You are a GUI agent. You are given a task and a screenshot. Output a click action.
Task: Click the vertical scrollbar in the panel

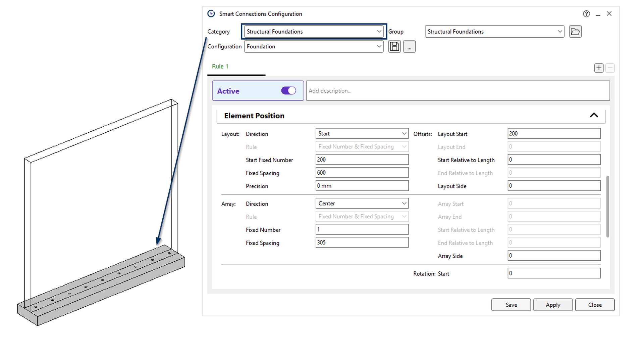click(x=607, y=207)
